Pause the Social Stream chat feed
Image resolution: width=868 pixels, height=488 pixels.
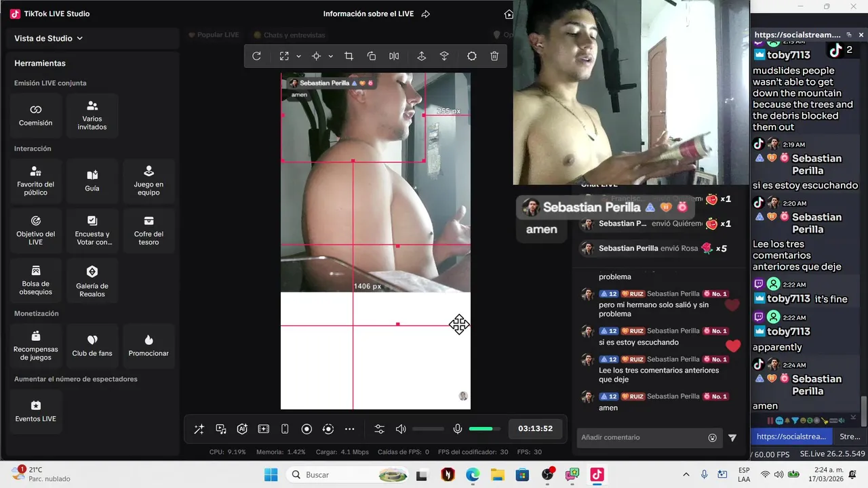pyautogui.click(x=770, y=421)
